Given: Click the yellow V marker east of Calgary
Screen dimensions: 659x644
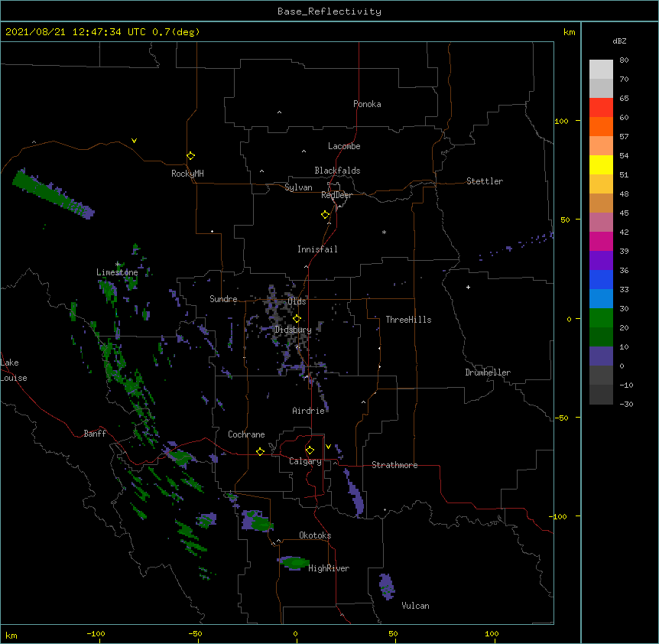Looking at the screenshot, I should [328, 447].
